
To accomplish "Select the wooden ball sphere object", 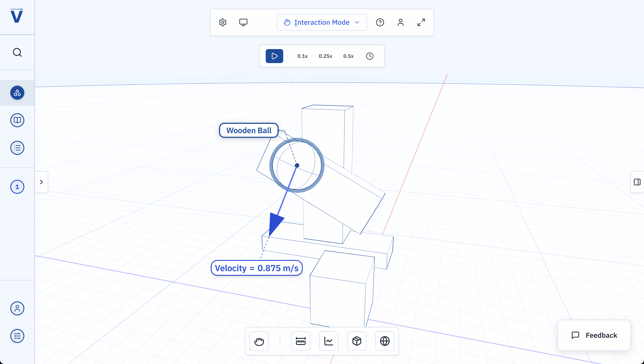I will tap(297, 165).
